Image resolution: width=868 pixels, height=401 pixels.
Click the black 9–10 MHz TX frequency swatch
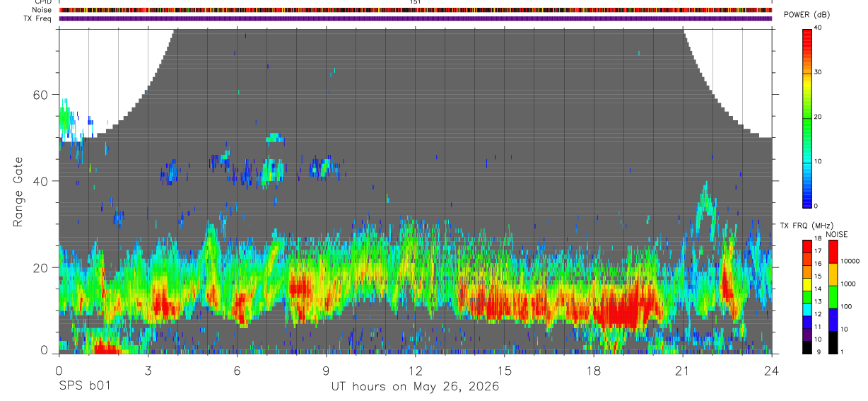pos(807,347)
